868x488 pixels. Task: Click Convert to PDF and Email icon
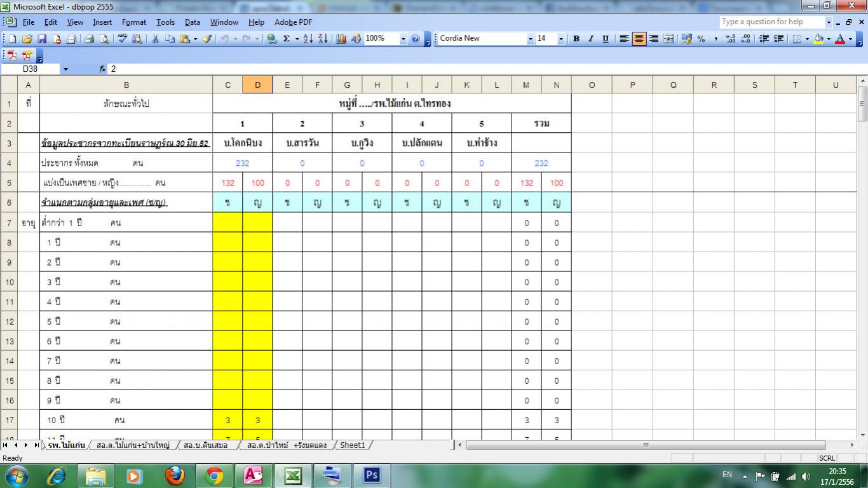coord(27,55)
